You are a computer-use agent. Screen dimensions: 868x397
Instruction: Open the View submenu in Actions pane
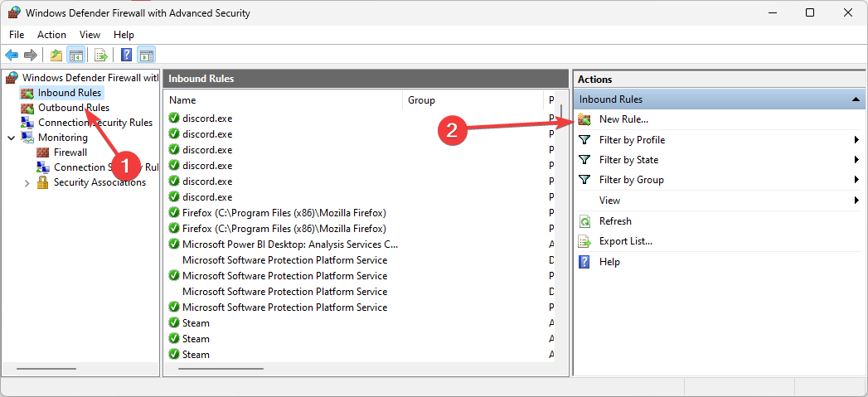(x=718, y=201)
